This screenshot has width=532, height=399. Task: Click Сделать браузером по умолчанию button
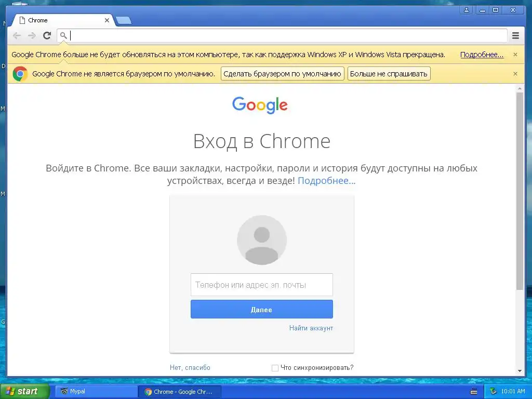click(x=282, y=74)
